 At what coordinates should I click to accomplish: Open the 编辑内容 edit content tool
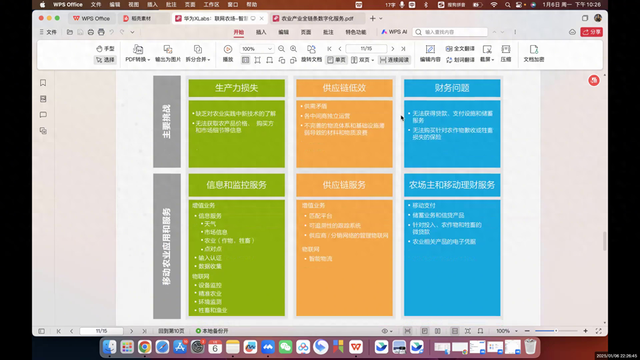tap(430, 53)
